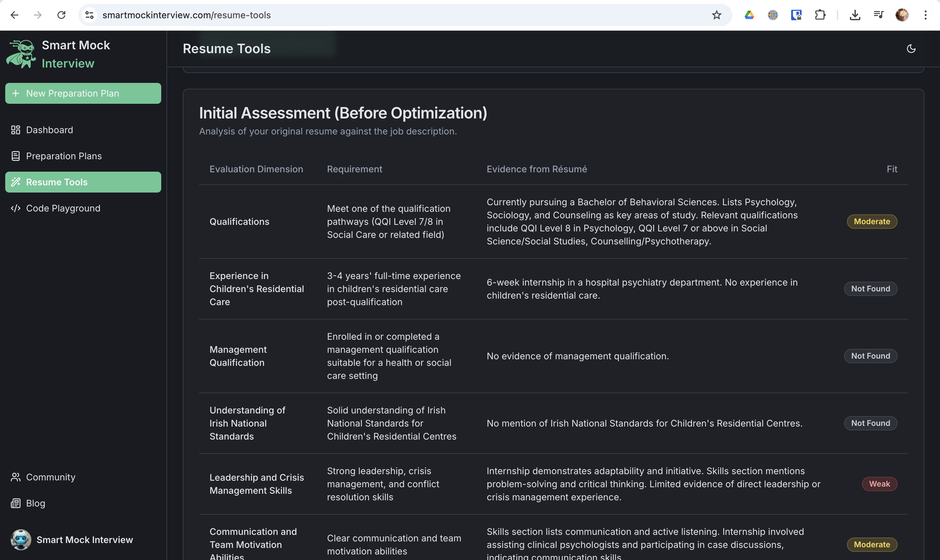Viewport: 940px width, 560px height.
Task: Click Not Found badge for Irish National Standards
Action: point(870,423)
